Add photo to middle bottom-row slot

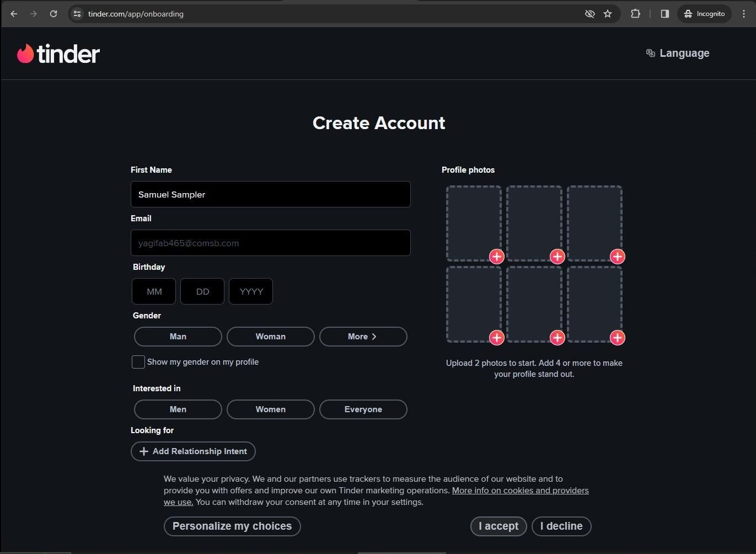click(x=557, y=338)
